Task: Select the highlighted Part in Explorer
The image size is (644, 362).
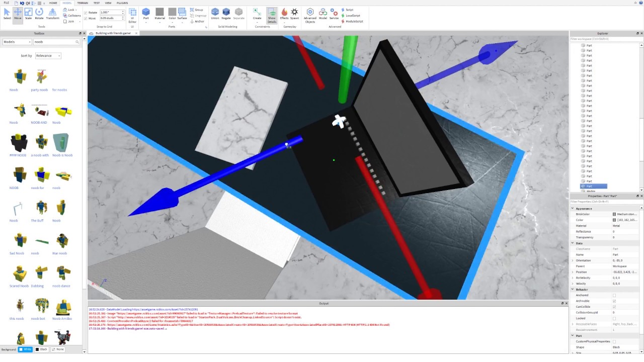Action: (594, 186)
